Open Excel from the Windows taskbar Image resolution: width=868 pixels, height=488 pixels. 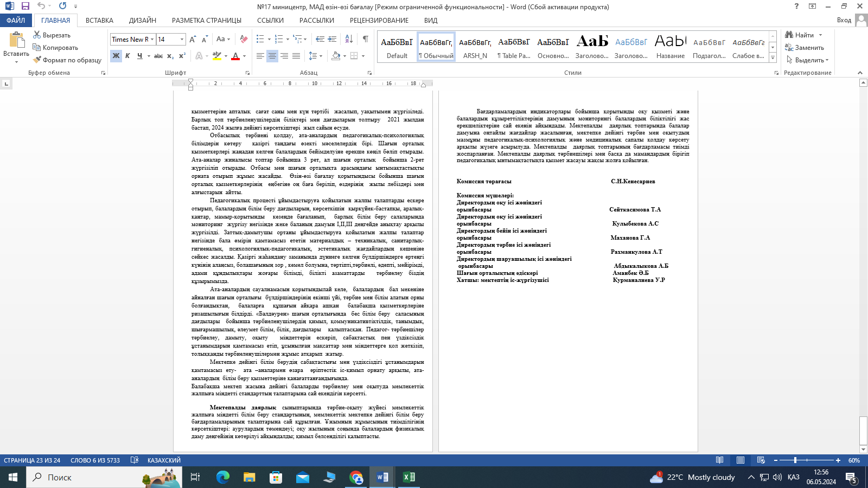(x=409, y=477)
